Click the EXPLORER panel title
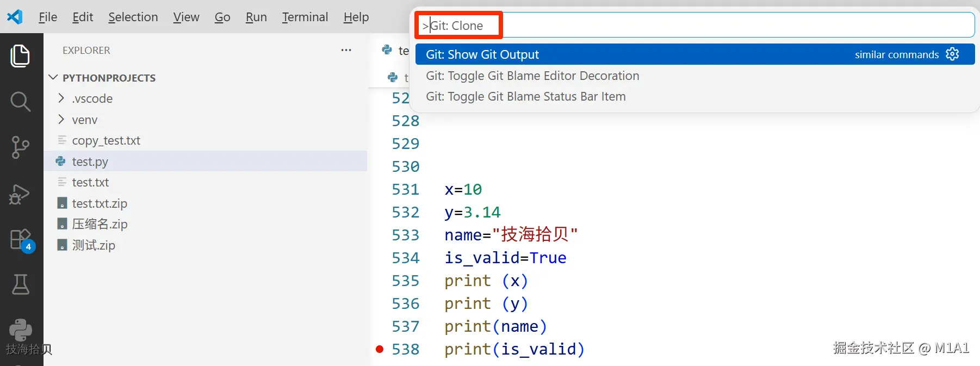 coord(86,50)
